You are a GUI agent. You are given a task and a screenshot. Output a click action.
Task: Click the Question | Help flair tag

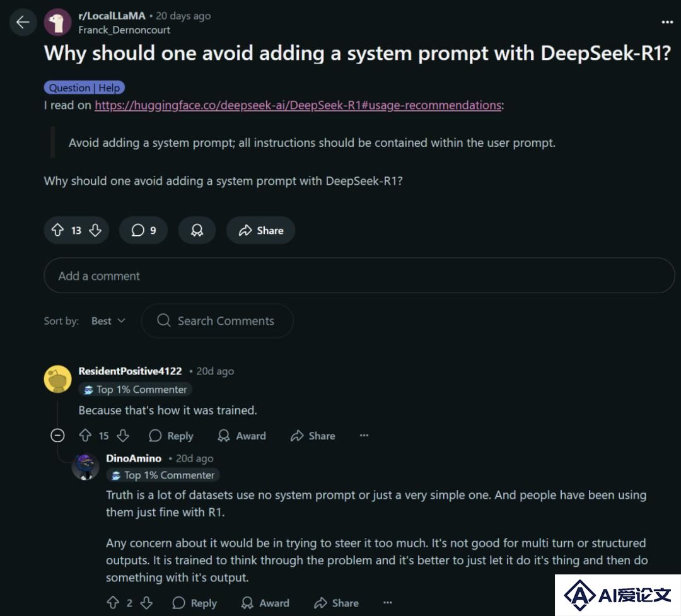pos(84,88)
